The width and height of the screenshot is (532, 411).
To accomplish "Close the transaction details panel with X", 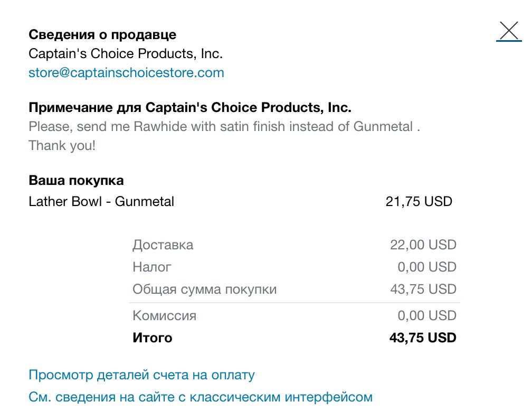I will [509, 31].
